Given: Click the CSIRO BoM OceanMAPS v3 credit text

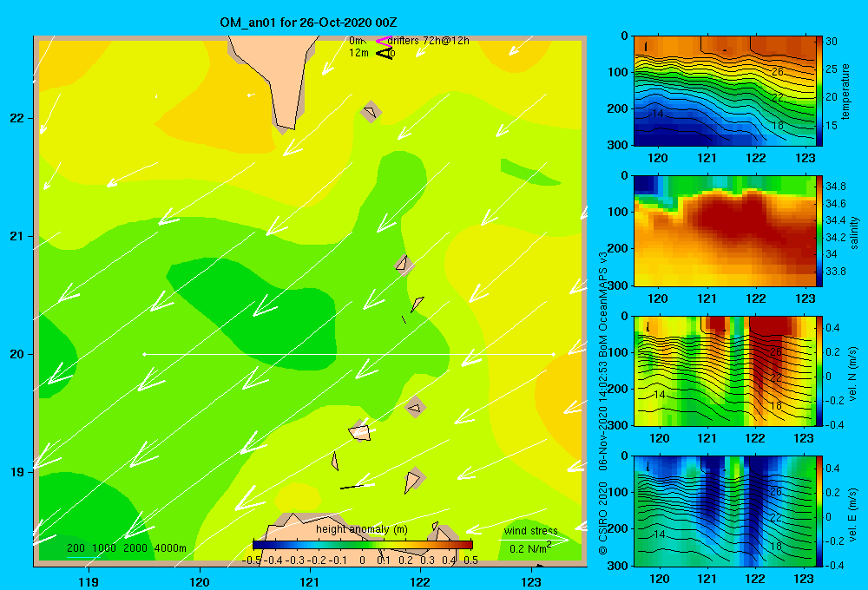Looking at the screenshot, I should [603, 403].
